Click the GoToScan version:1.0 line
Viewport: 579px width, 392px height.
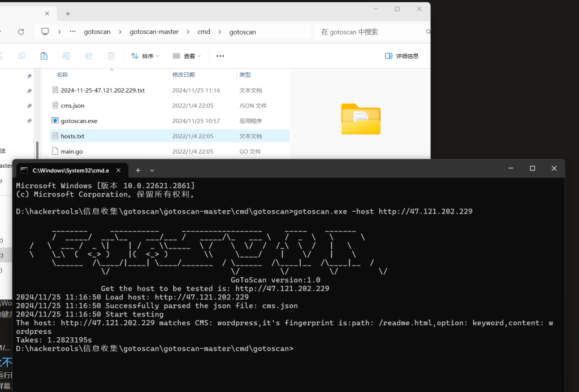[x=275, y=280]
